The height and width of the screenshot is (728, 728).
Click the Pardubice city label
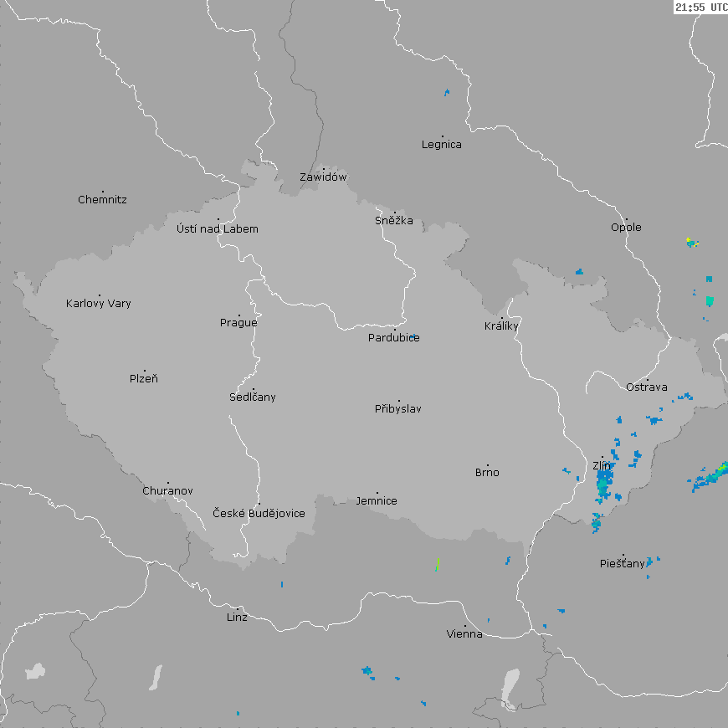[394, 338]
